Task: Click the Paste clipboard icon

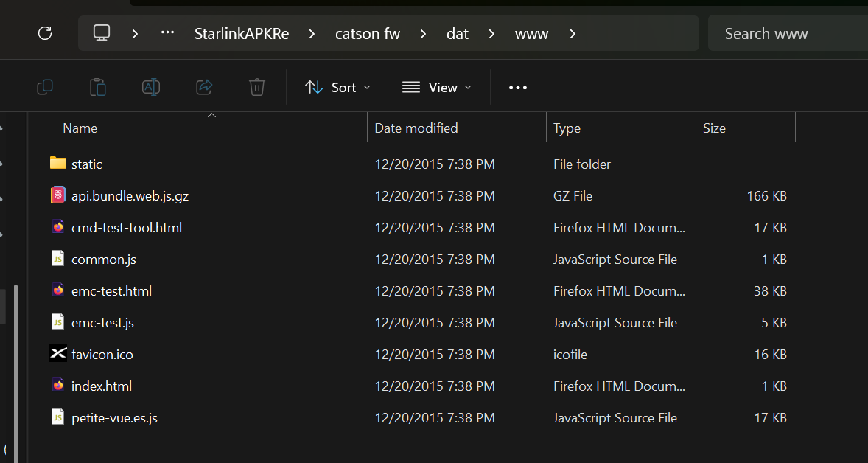Action: pos(98,88)
